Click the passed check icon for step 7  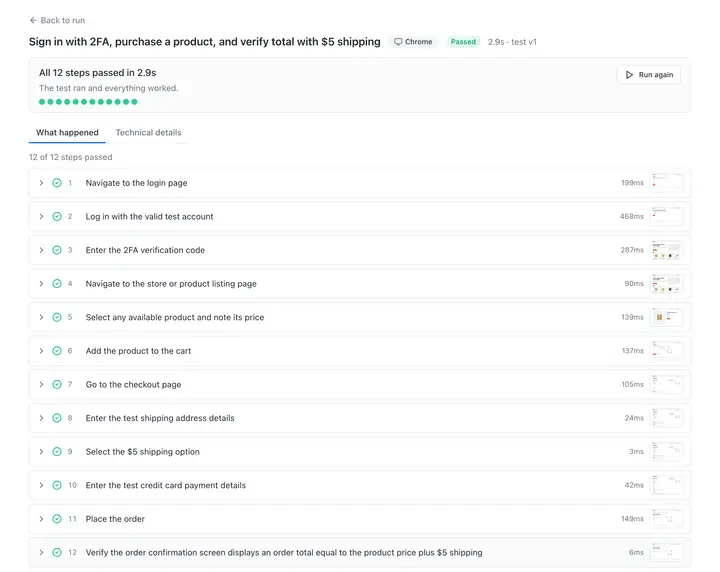click(57, 384)
